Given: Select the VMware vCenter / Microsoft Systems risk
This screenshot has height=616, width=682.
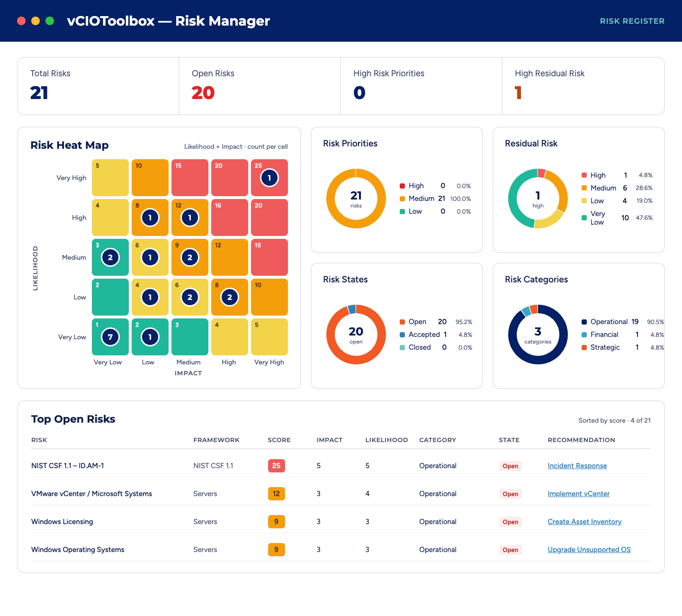Looking at the screenshot, I should click(91, 494).
